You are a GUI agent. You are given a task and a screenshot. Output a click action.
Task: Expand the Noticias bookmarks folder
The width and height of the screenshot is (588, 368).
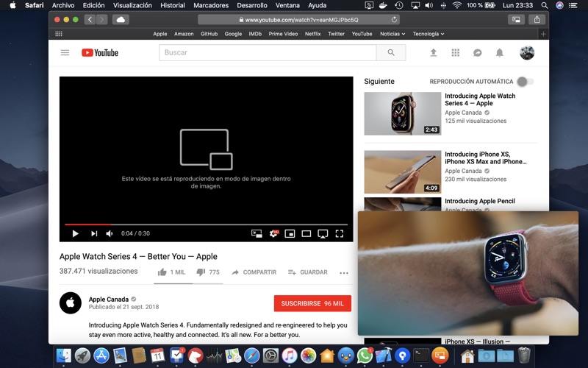click(392, 34)
